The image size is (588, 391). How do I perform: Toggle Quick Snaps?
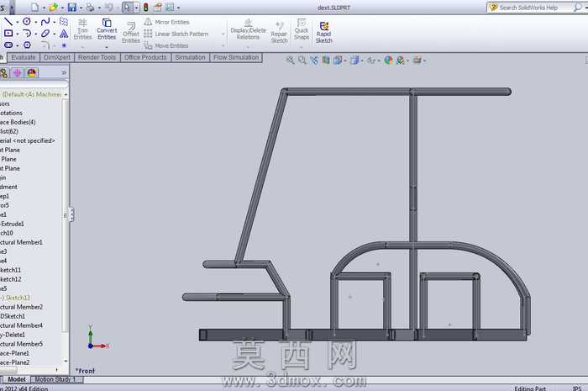tap(301, 29)
